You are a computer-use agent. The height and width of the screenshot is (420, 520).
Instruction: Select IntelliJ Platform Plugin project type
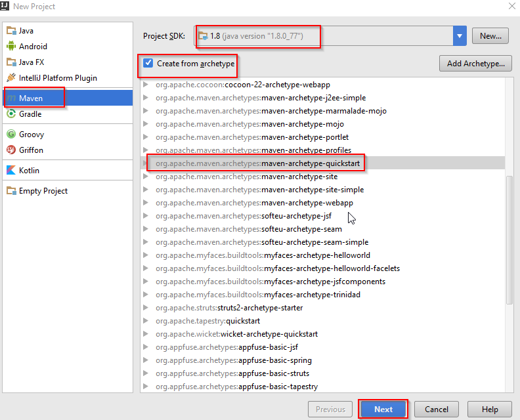68,77
